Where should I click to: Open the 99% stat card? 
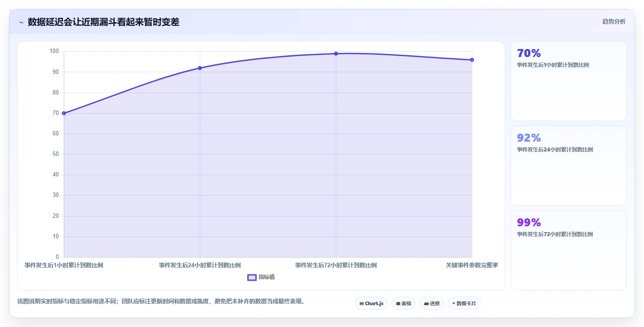568,250
